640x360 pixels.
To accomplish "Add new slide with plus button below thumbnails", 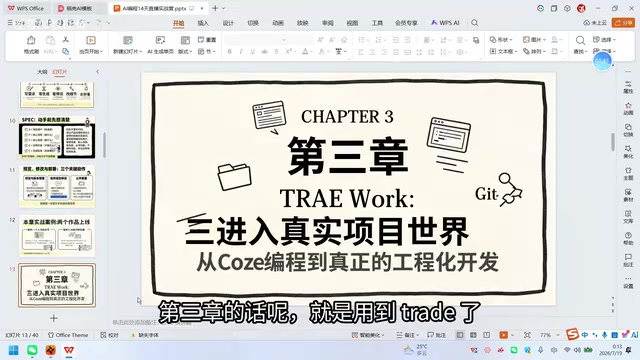I will coord(53,318).
